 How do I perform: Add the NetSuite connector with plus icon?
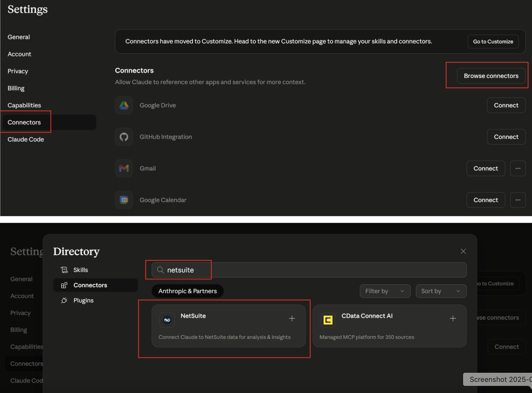pyautogui.click(x=292, y=318)
